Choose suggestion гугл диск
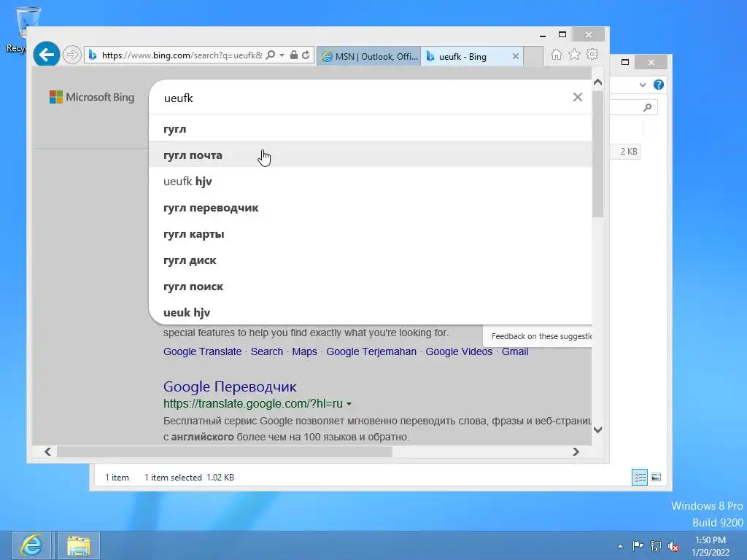 [370, 260]
